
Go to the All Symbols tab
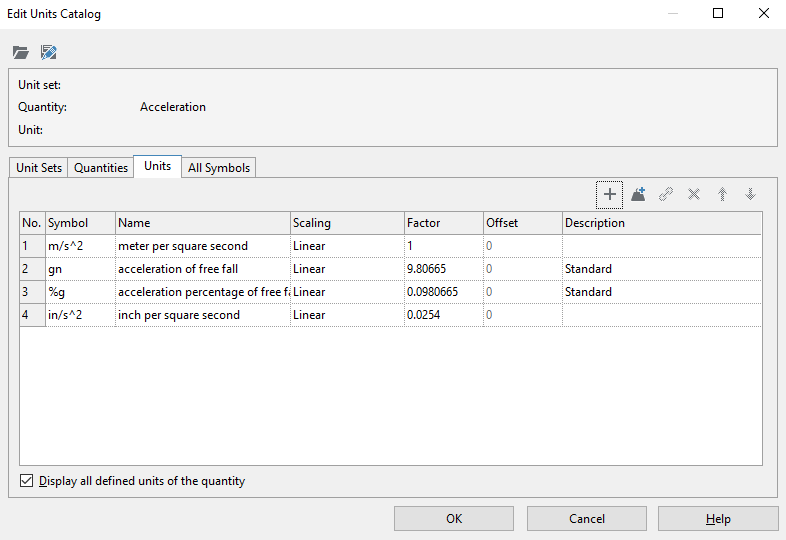point(219,168)
